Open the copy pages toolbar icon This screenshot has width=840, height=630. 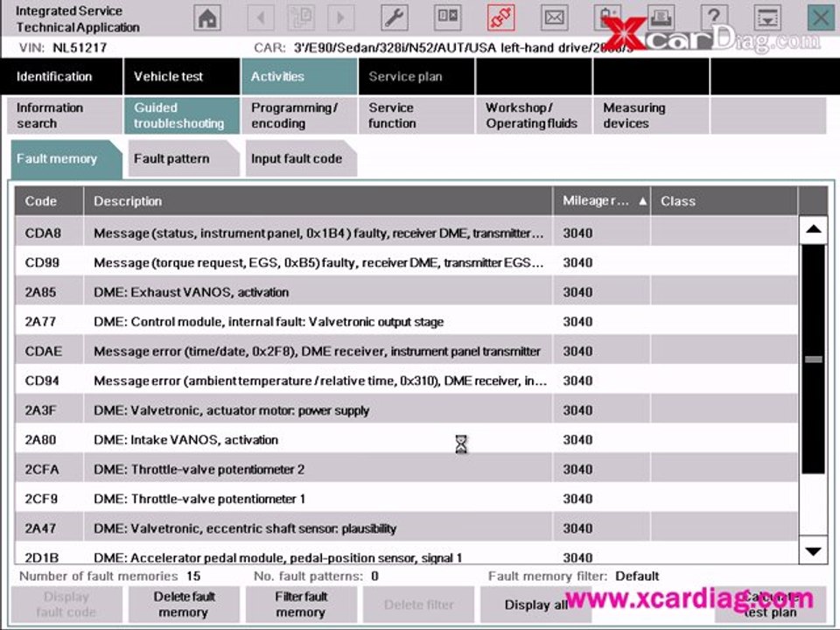[x=301, y=17]
